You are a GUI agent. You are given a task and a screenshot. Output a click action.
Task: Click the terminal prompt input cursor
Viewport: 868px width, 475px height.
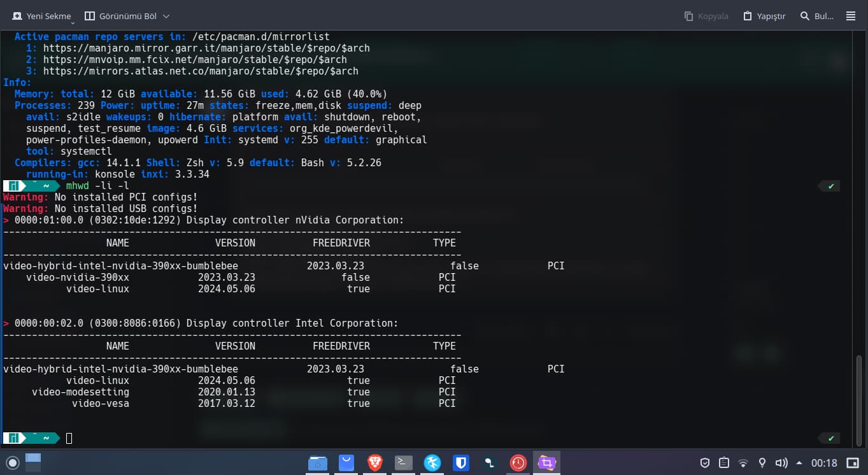tap(69, 438)
